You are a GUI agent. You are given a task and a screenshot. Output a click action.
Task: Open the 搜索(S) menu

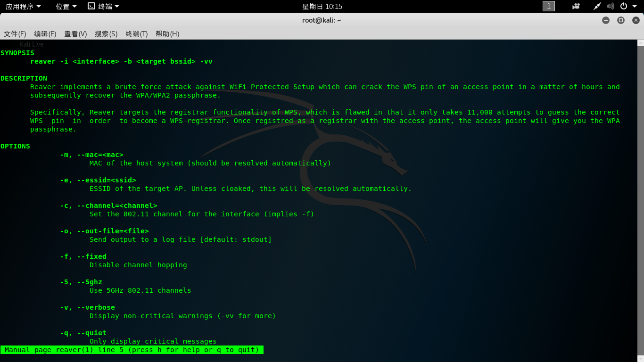tap(106, 34)
